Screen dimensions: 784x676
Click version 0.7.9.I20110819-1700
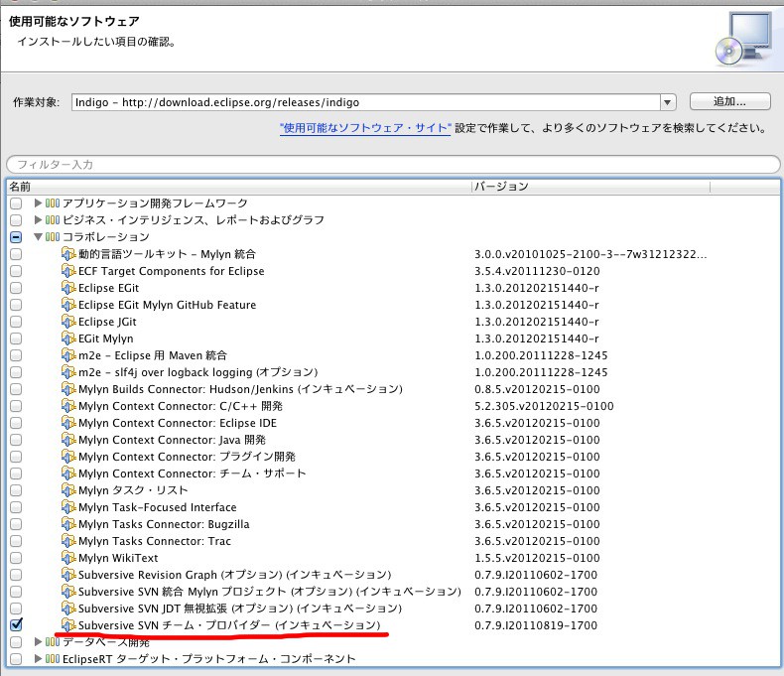[x=536, y=625]
